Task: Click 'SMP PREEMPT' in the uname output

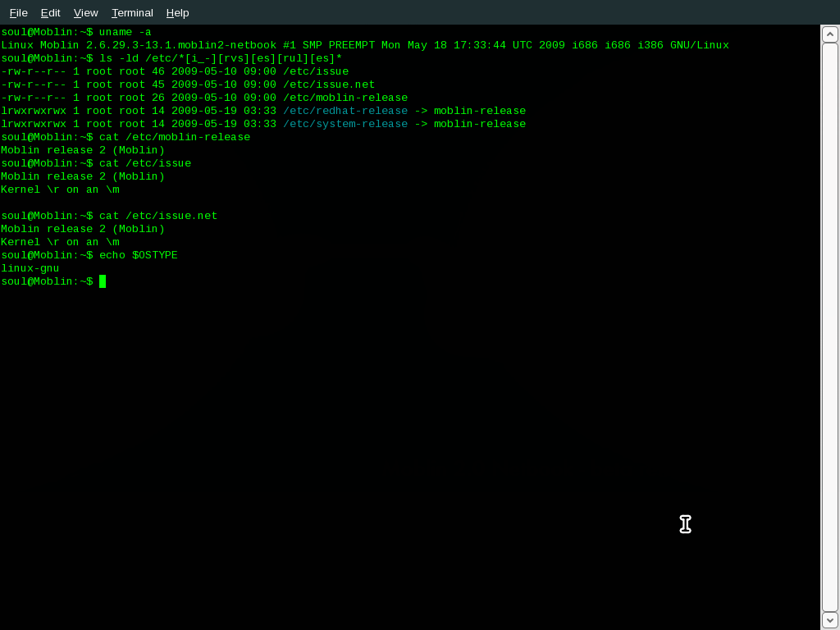Action: tap(339, 45)
